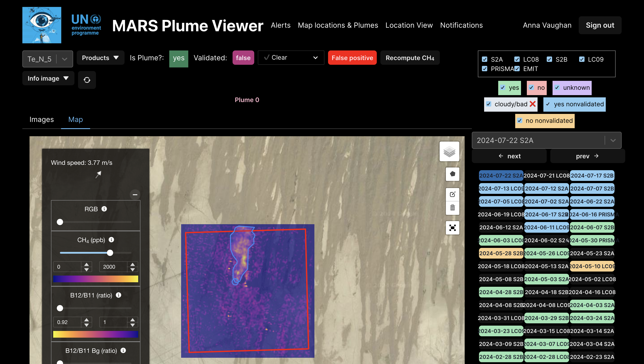Expand the Info image dropdown
644x364 pixels.
[48, 78]
